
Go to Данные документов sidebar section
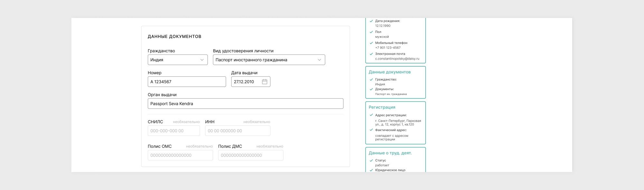[389, 72]
